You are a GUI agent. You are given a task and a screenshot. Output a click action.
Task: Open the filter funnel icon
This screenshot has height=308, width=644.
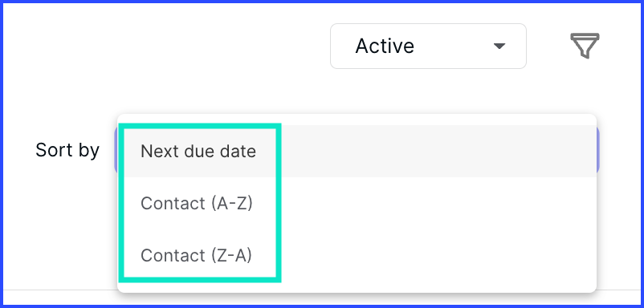coord(585,46)
